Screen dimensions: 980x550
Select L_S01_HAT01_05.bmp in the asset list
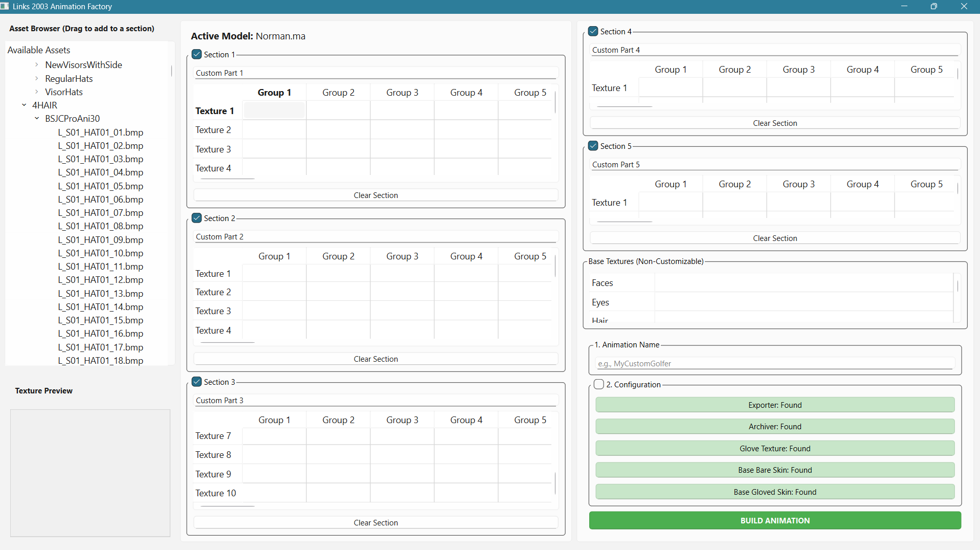(x=100, y=186)
